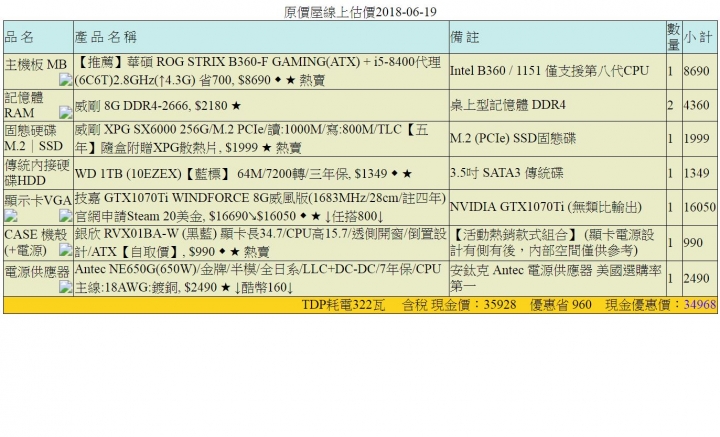Select the Antec NE650G(650W) product cell
The height and width of the screenshot is (437, 720).
point(261,279)
